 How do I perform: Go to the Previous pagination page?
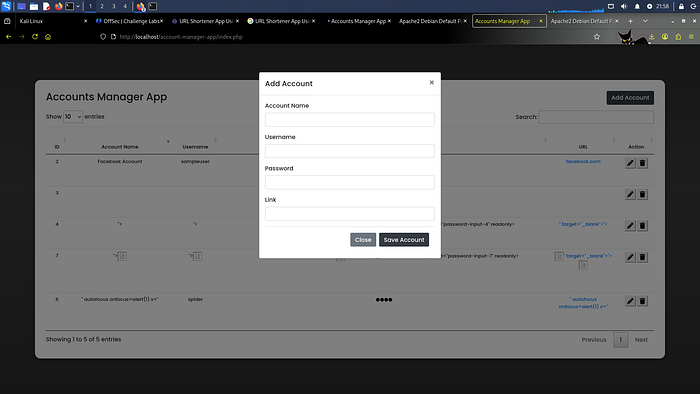click(594, 340)
